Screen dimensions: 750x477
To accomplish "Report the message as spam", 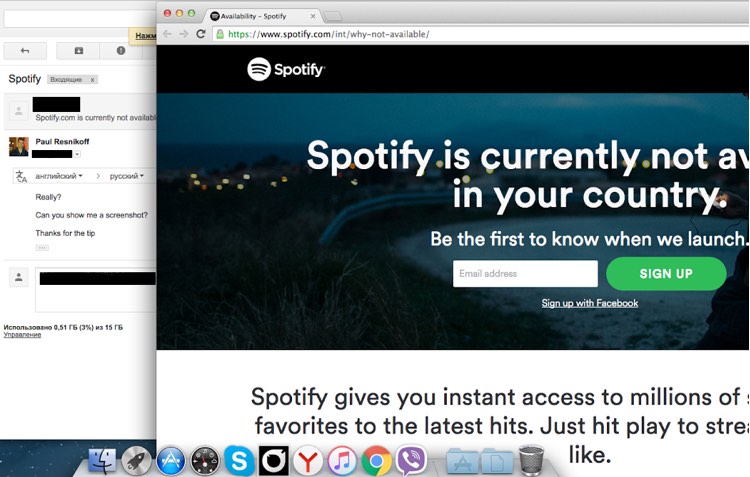I will [121, 51].
